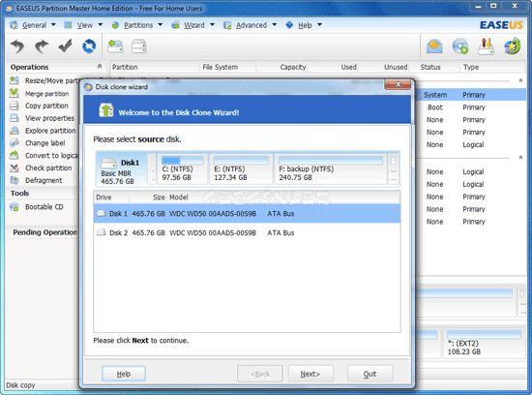Apply pending changes with checkmark icon
532x395 pixels.
[x=65, y=46]
